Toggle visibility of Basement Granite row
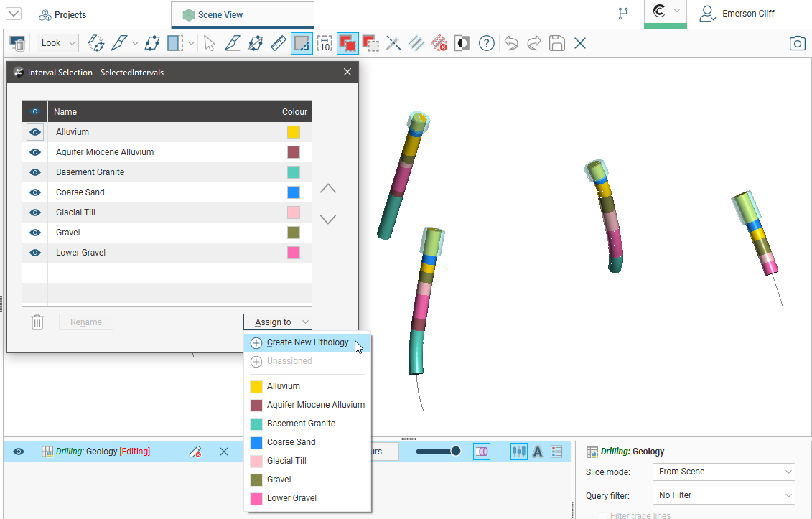The height and width of the screenshot is (519, 812). tap(34, 172)
